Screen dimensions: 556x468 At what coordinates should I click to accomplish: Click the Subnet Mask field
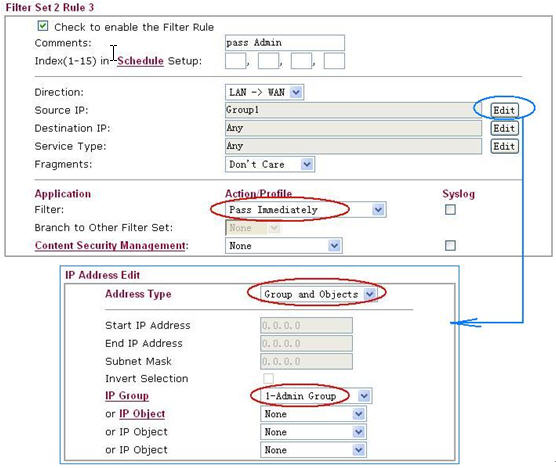[306, 361]
